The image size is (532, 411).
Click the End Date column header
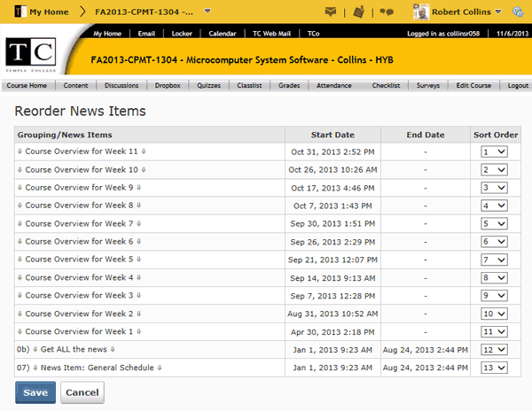(x=426, y=135)
